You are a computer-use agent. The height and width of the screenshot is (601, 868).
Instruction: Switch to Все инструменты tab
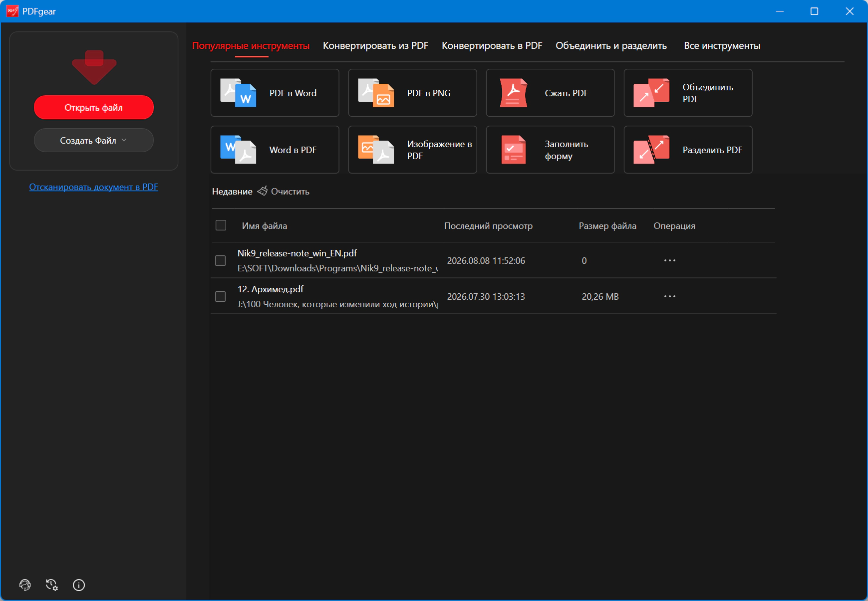pos(722,45)
